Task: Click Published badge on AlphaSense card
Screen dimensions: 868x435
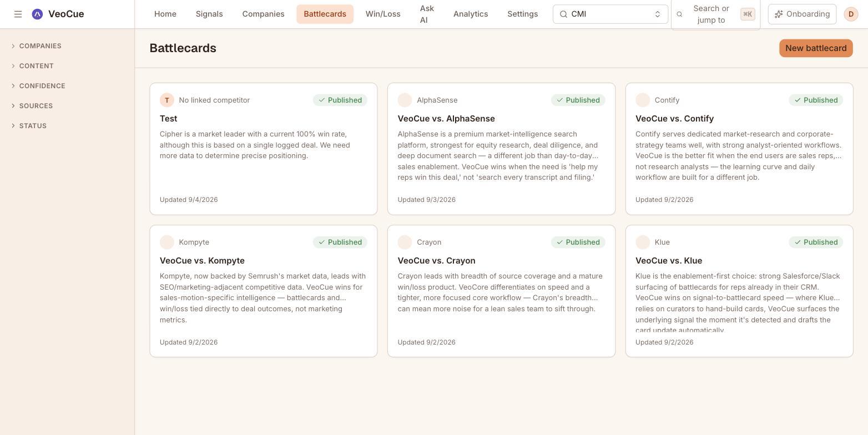Action: [578, 100]
